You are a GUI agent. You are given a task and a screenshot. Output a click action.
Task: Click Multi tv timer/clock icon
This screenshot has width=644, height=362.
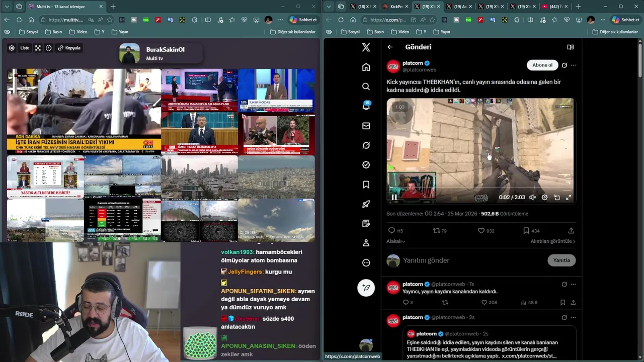(x=49, y=48)
